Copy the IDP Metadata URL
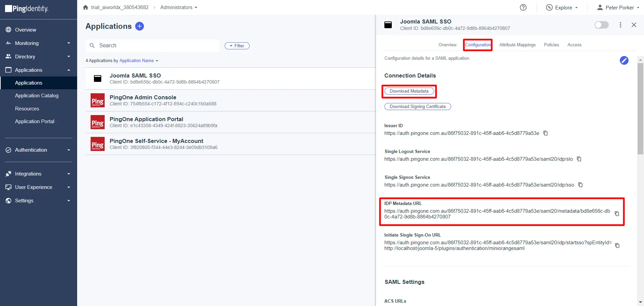The width and height of the screenshot is (644, 306). pyautogui.click(x=616, y=214)
